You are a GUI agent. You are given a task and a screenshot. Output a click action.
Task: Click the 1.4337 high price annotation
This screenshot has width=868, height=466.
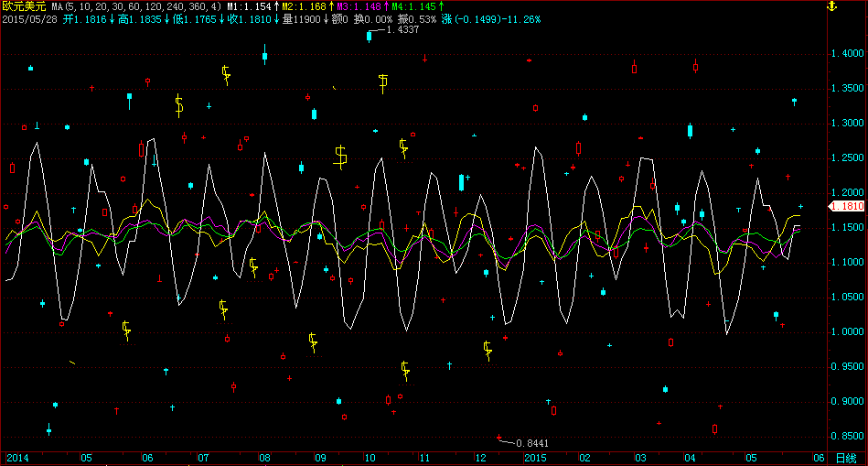coord(402,30)
